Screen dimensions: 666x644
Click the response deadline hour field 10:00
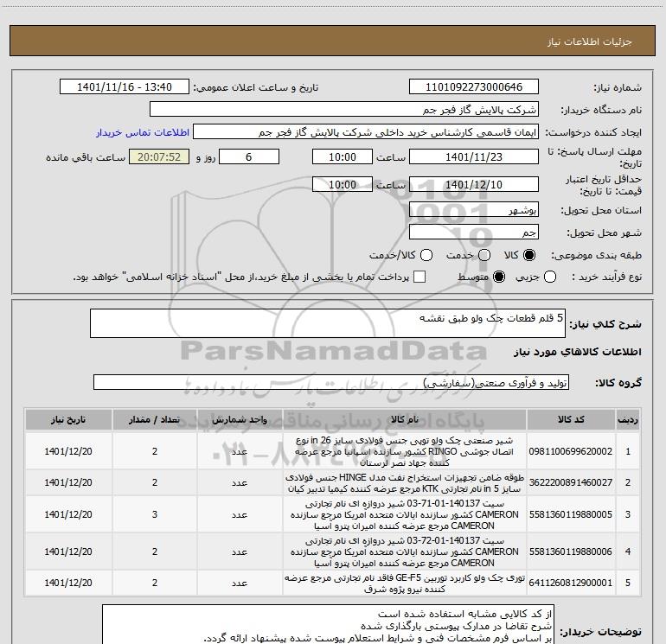(x=343, y=156)
